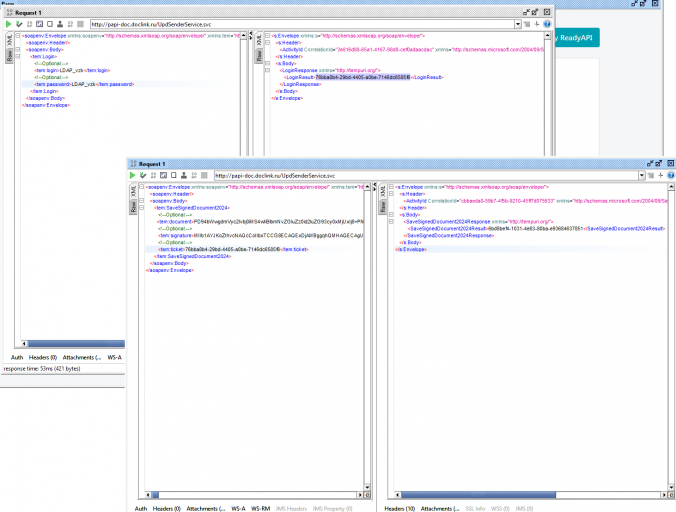Collapse soapenv:Envelope in Login request editor
The width and height of the screenshot is (676, 512).
18,36
